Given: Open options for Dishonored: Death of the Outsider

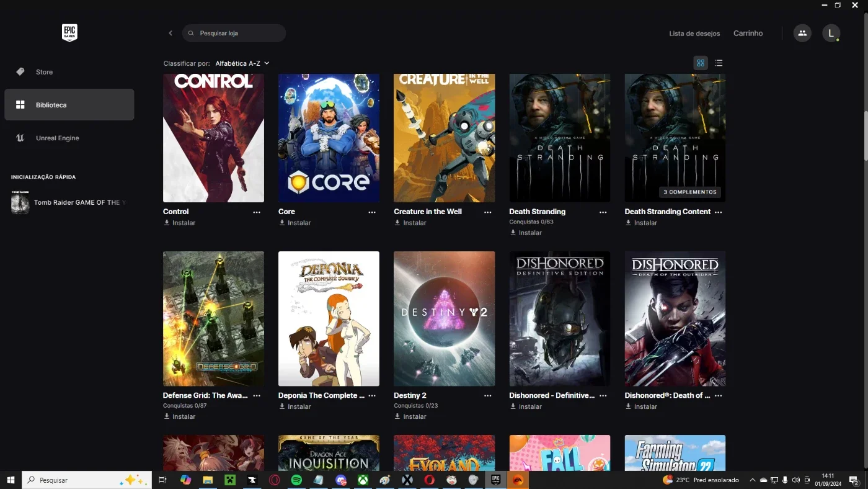Looking at the screenshot, I should (x=718, y=395).
